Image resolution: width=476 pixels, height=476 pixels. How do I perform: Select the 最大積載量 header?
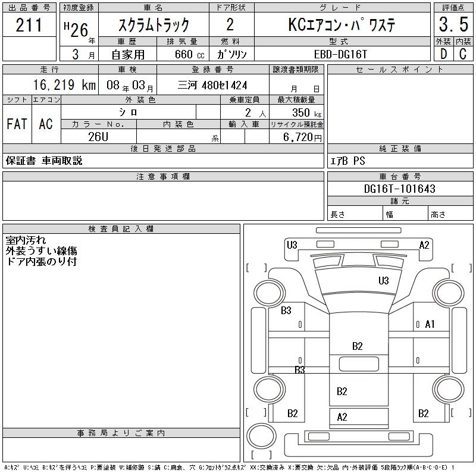point(296,99)
